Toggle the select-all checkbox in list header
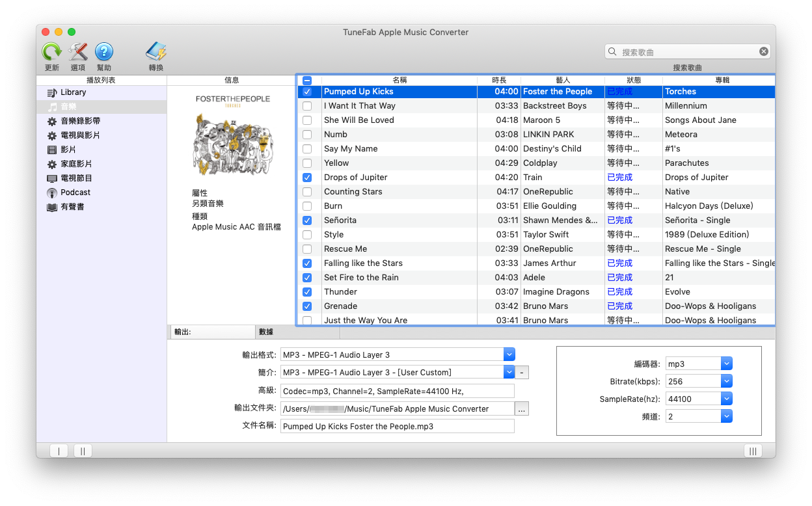The image size is (812, 506). pos(307,79)
